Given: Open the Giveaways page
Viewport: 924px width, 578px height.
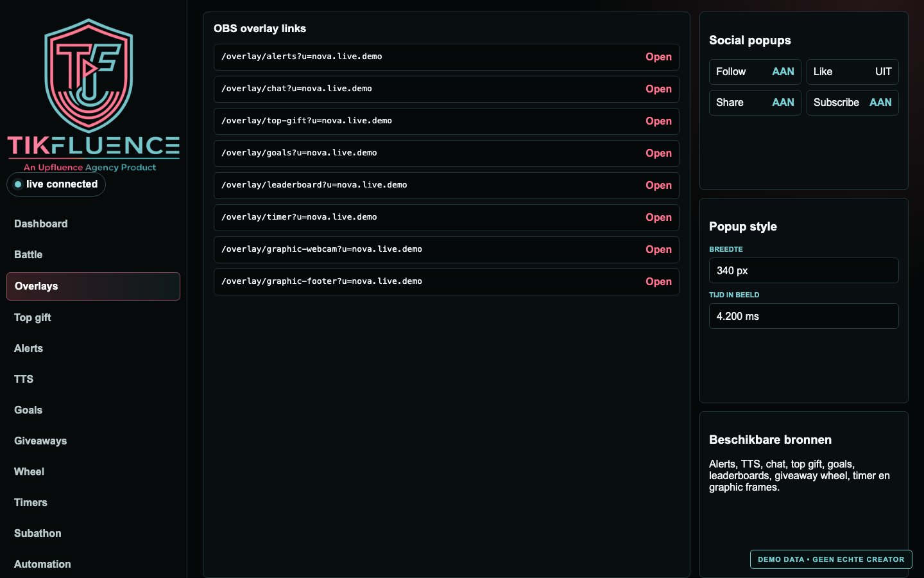Looking at the screenshot, I should (93, 441).
